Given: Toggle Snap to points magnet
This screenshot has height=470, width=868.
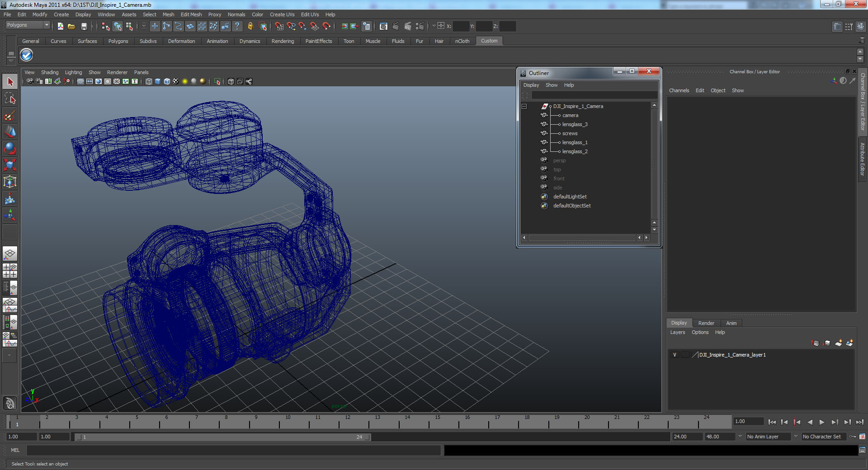Looking at the screenshot, I should [302, 26].
